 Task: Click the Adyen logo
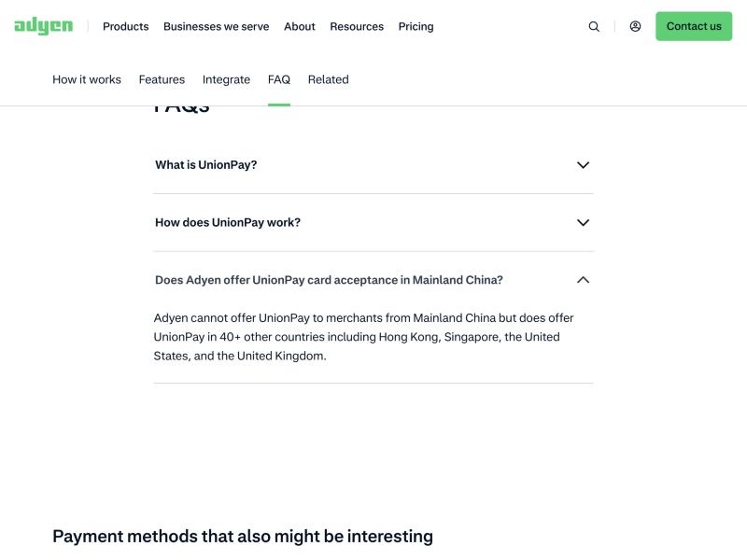click(x=43, y=26)
